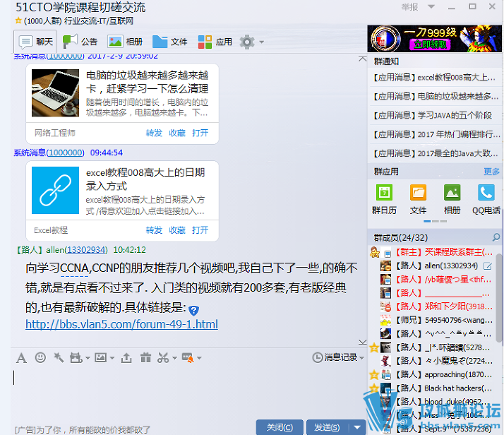
Task: Click 收藏 on the 网络工程师 card
Action: pyautogui.click(x=177, y=133)
